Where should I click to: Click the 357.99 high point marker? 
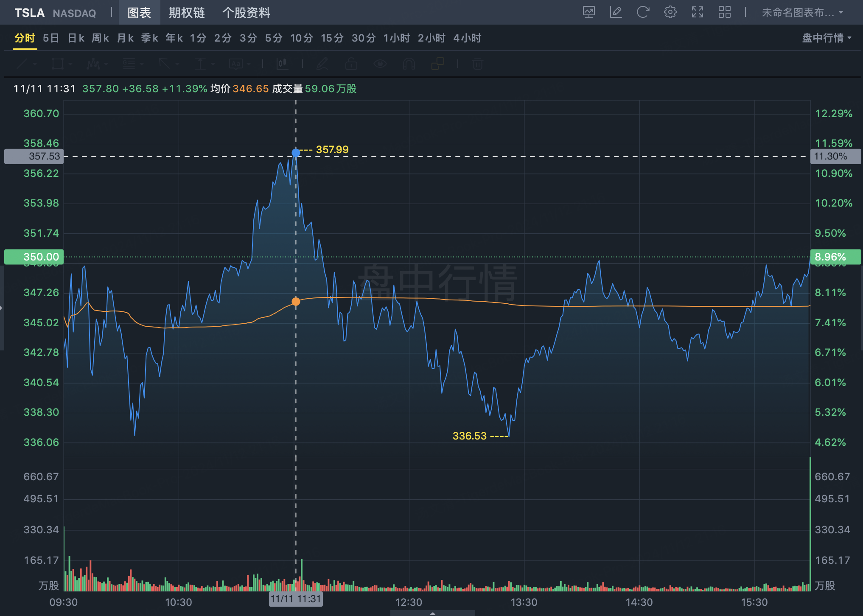[296, 152]
